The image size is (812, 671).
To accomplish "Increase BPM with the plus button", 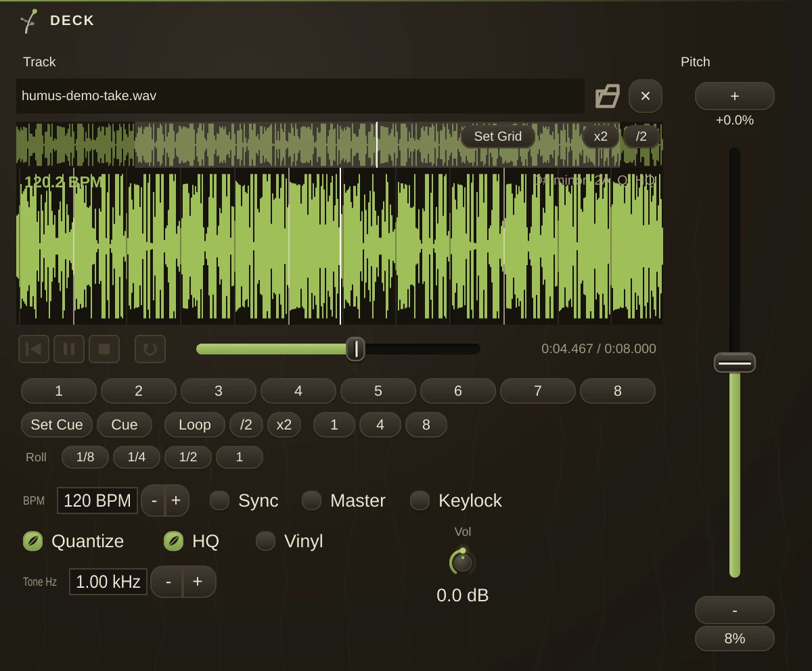I will tap(177, 501).
